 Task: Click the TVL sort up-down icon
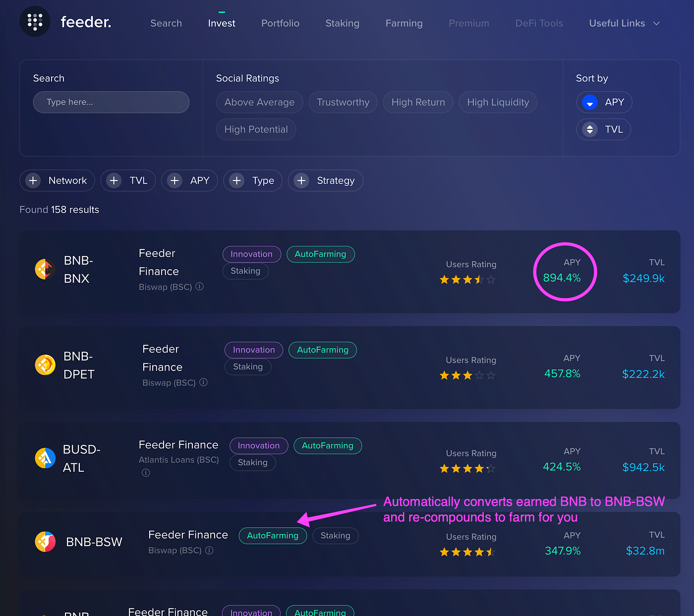589,129
